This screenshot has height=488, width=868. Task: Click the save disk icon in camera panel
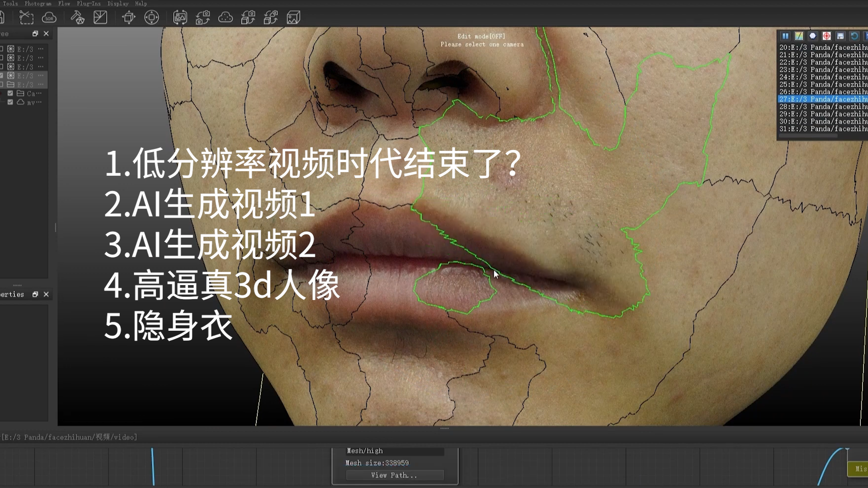(x=840, y=36)
